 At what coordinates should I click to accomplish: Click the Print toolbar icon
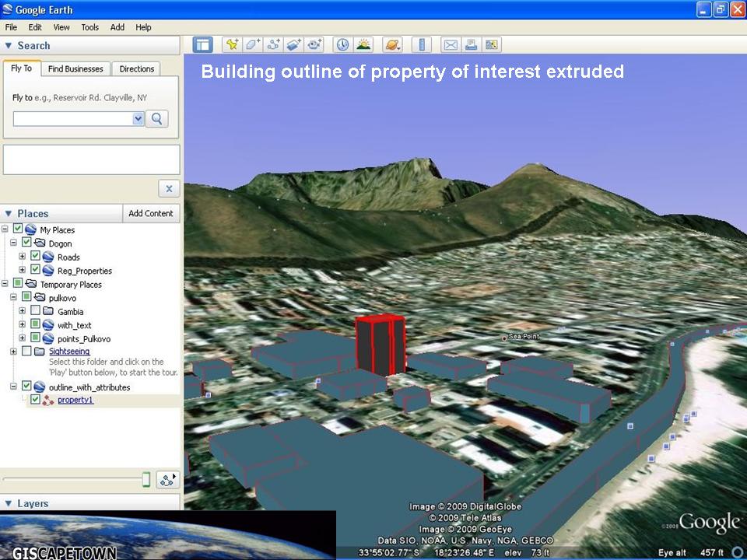(471, 45)
